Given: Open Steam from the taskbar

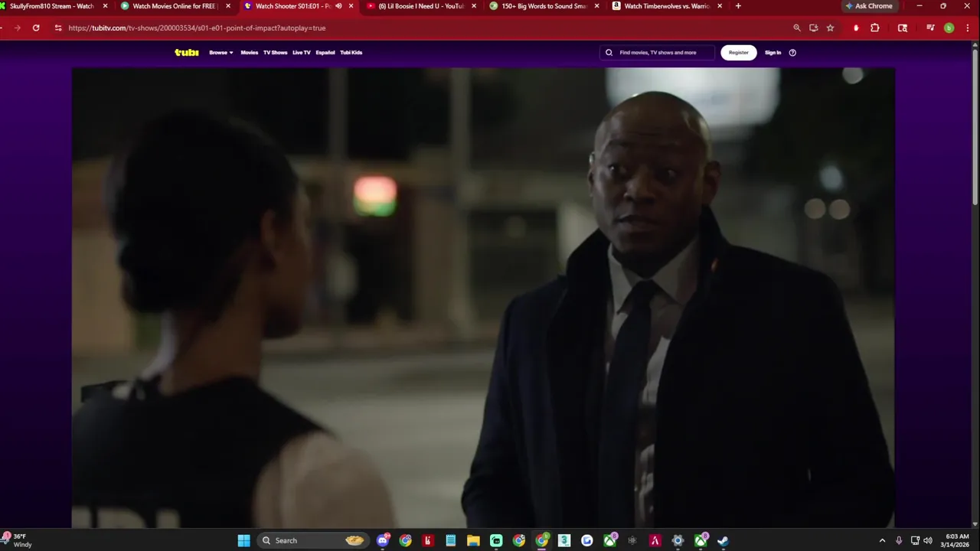Looking at the screenshot, I should (723, 540).
